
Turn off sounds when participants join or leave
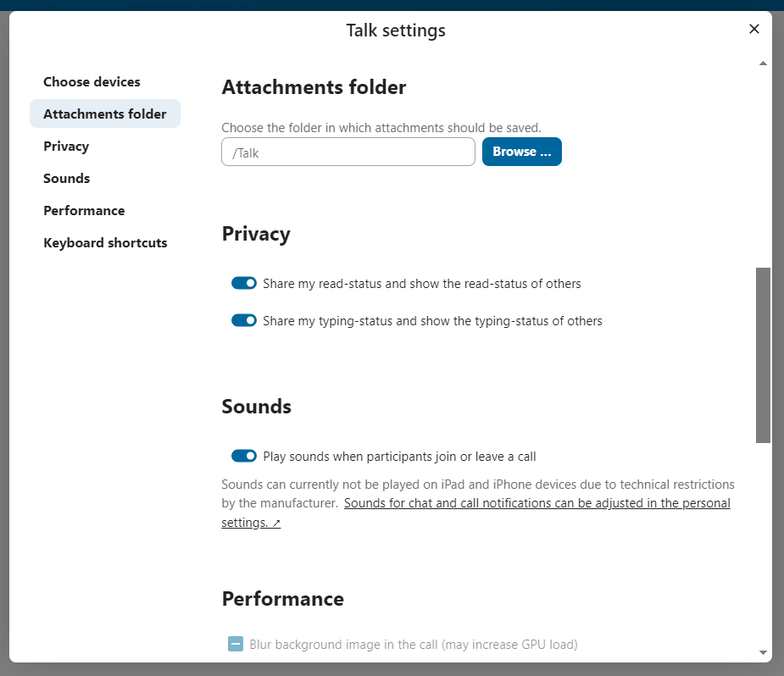point(244,457)
